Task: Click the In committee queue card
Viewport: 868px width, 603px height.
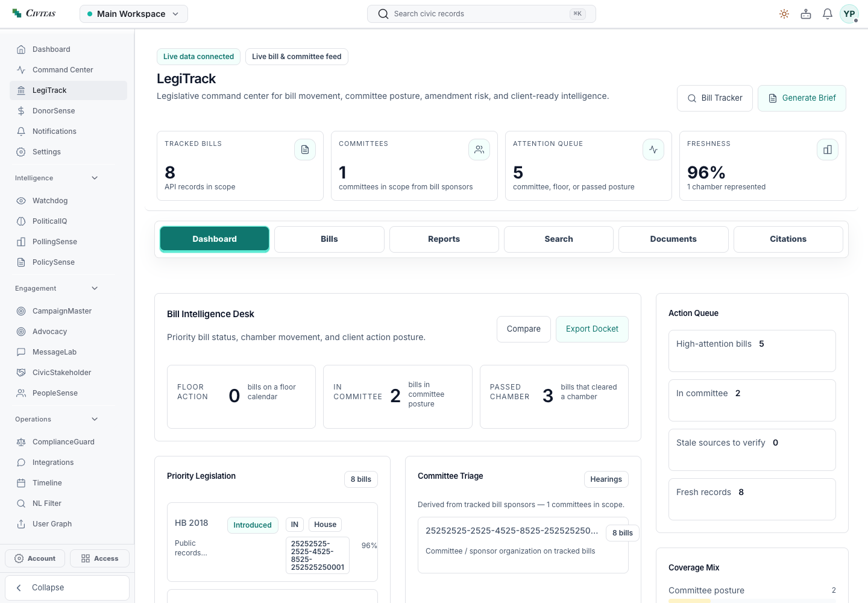Action: click(x=752, y=400)
